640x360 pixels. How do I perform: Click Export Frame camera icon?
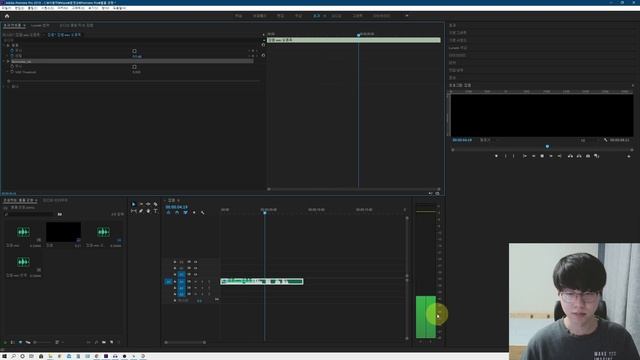tap(588, 156)
